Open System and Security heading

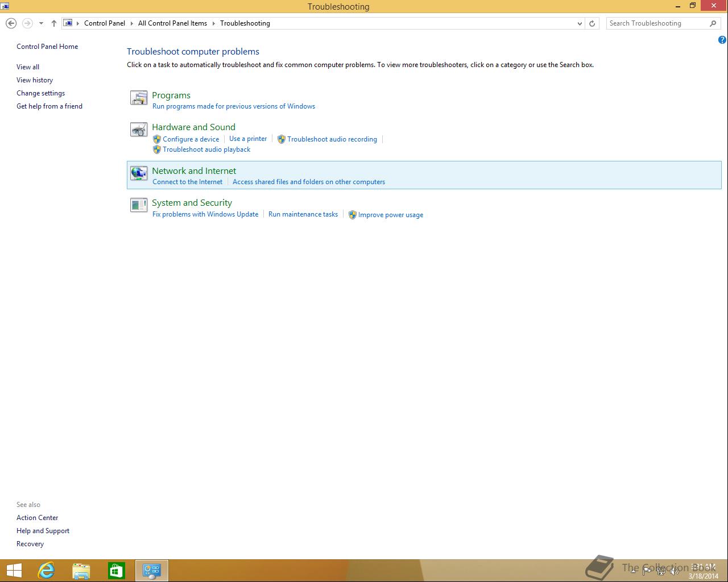[x=192, y=203]
